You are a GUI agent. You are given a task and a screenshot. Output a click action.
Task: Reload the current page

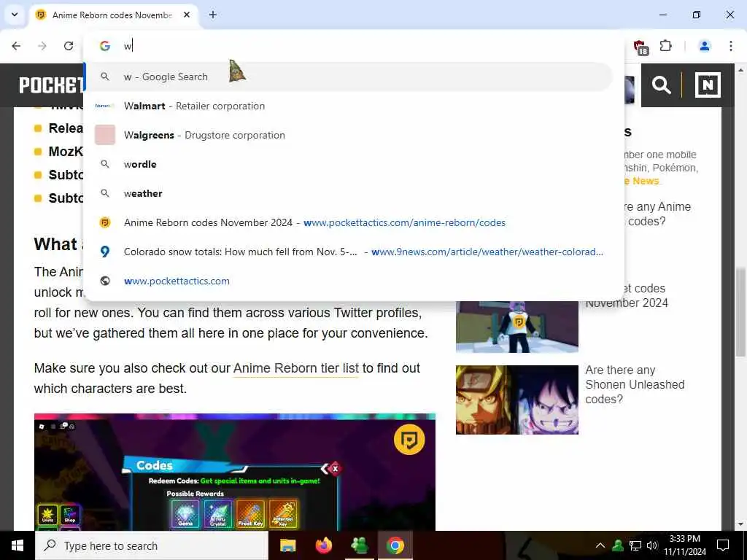pyautogui.click(x=69, y=46)
